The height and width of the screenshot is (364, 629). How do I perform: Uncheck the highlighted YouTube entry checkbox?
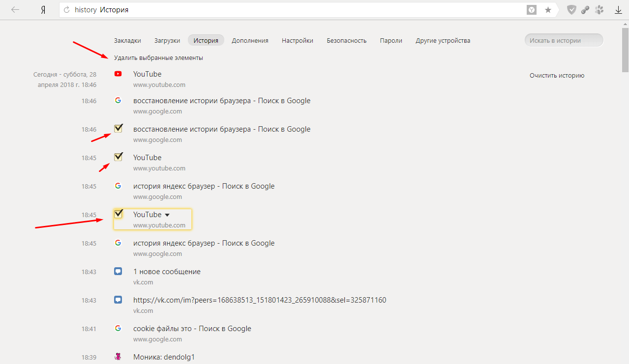click(x=118, y=214)
